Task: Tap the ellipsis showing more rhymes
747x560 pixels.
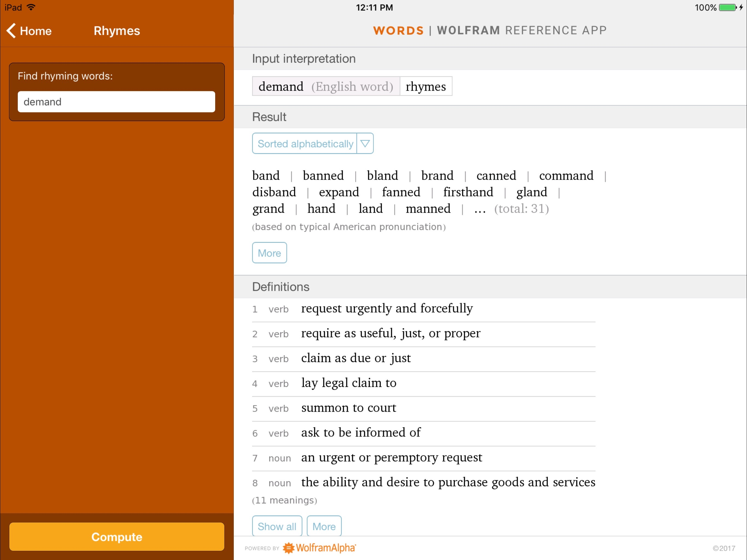Action: click(x=480, y=209)
